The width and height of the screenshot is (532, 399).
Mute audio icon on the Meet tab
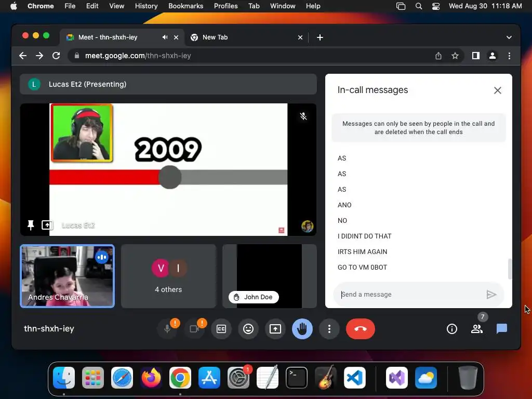(x=165, y=37)
